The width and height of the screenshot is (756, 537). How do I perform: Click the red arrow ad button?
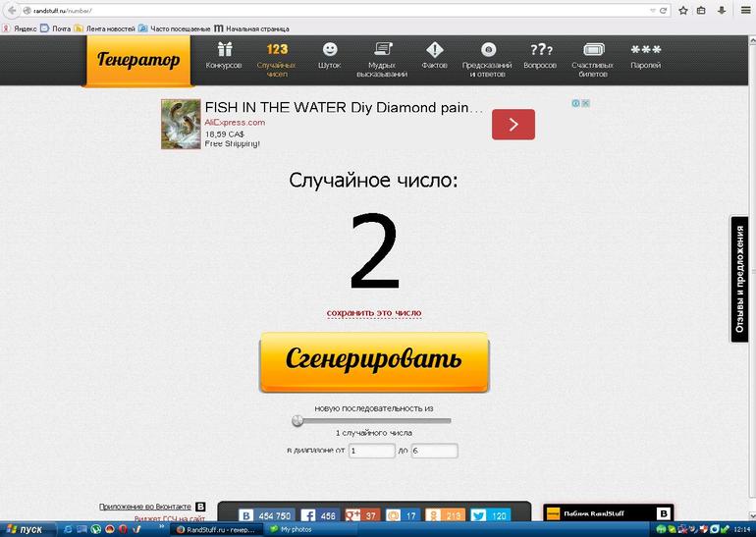(513, 125)
